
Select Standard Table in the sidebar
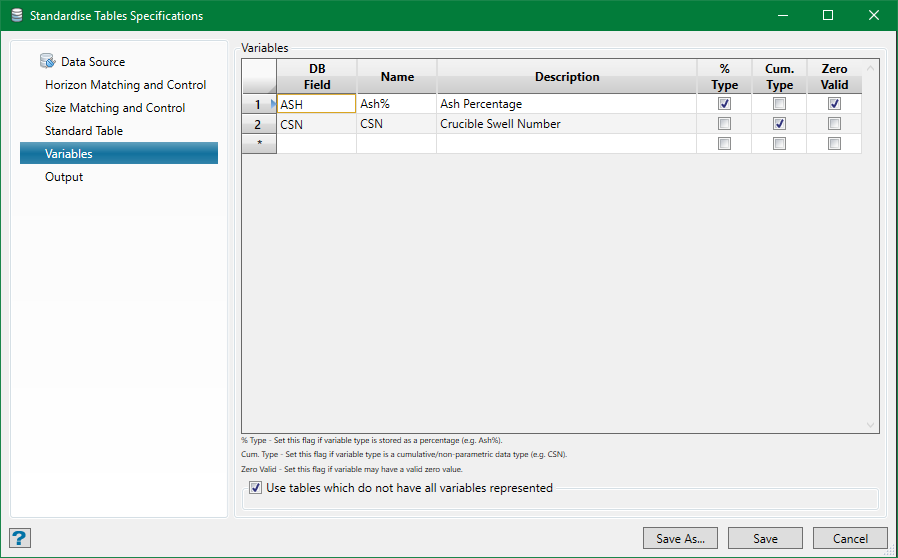click(84, 131)
